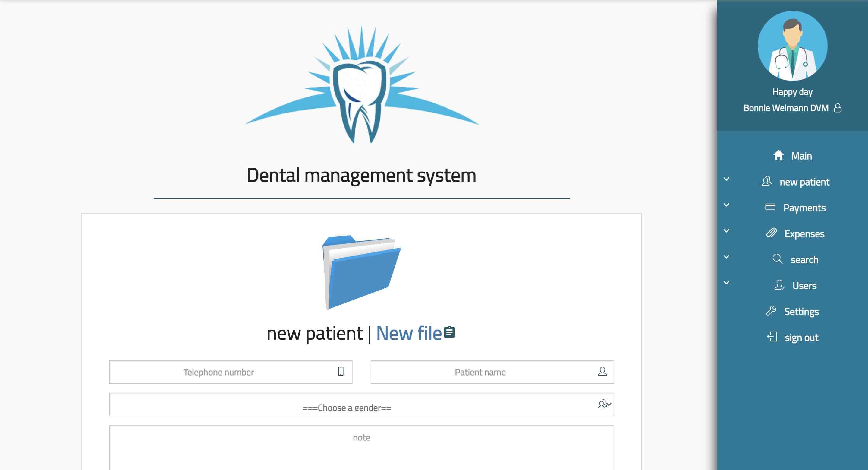
Task: Open the search menu item
Action: (793, 260)
